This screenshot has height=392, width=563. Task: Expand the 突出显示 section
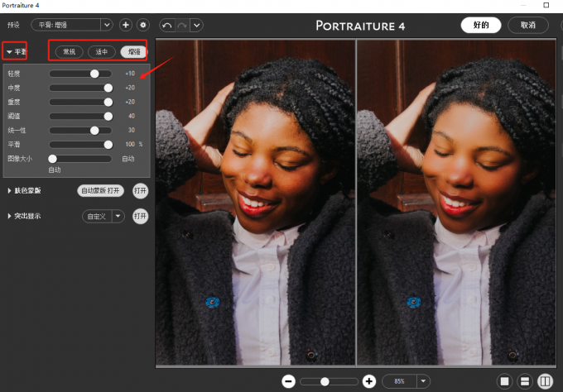pos(9,216)
